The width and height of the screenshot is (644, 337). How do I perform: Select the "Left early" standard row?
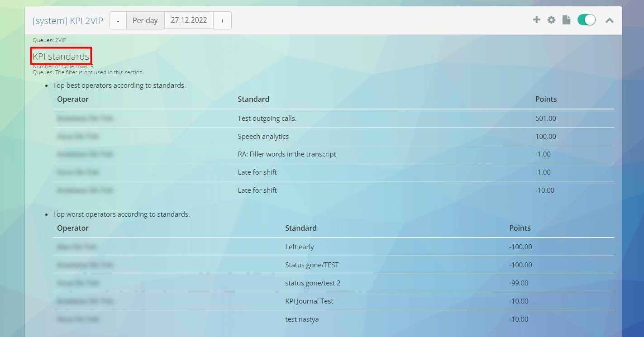pyautogui.click(x=299, y=247)
